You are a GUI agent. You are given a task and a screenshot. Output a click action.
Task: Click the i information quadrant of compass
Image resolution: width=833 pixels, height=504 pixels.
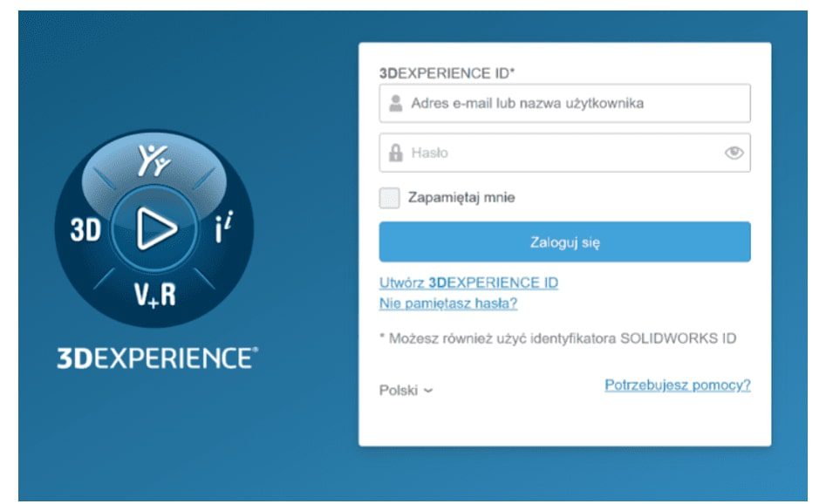[223, 228]
